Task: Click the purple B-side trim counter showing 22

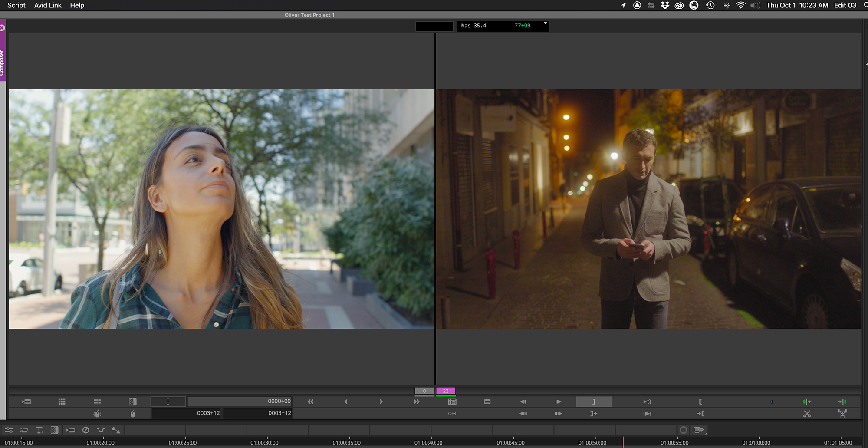Action: point(446,391)
